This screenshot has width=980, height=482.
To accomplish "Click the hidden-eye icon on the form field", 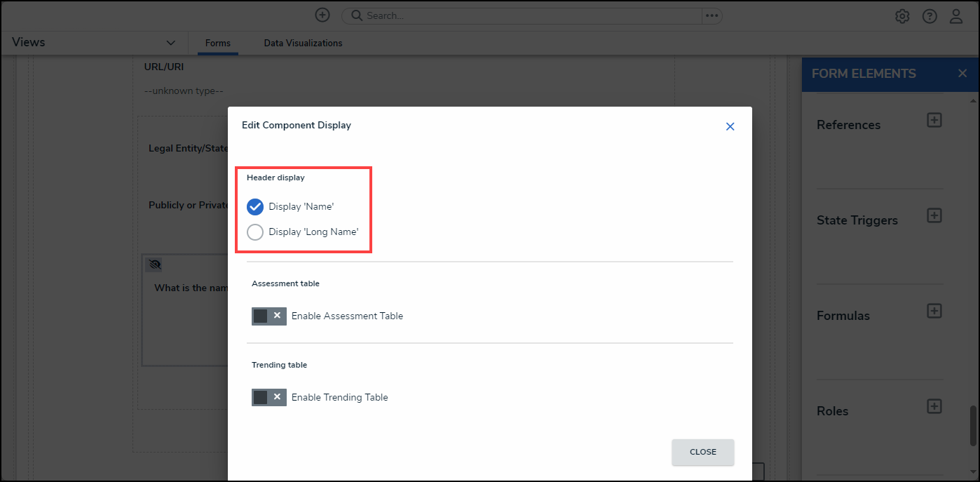I will (x=155, y=265).
